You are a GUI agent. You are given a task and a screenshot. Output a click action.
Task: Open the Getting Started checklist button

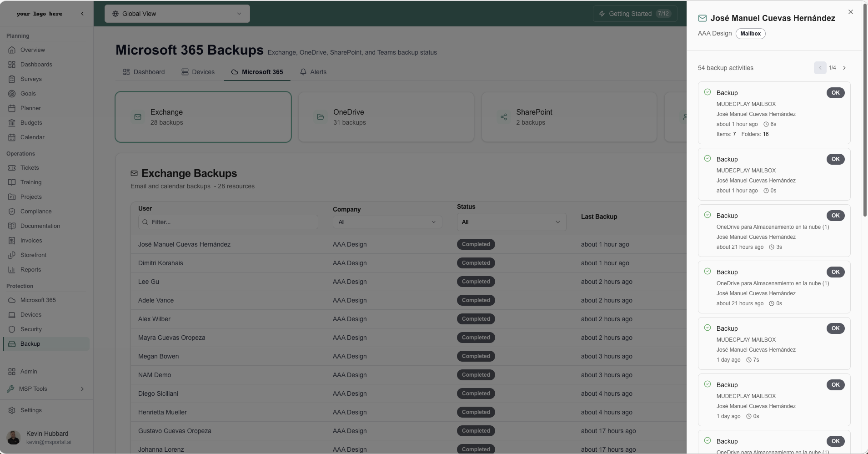pyautogui.click(x=635, y=14)
